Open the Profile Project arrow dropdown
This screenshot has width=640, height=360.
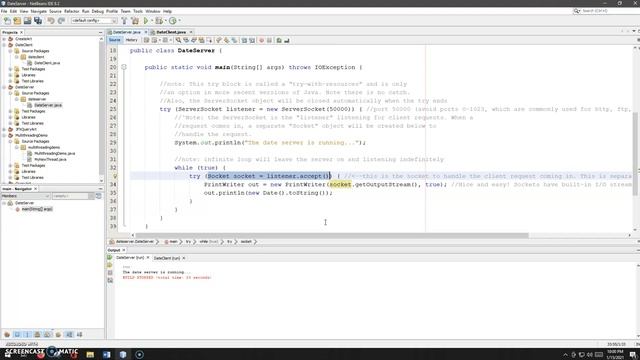(x=179, y=20)
